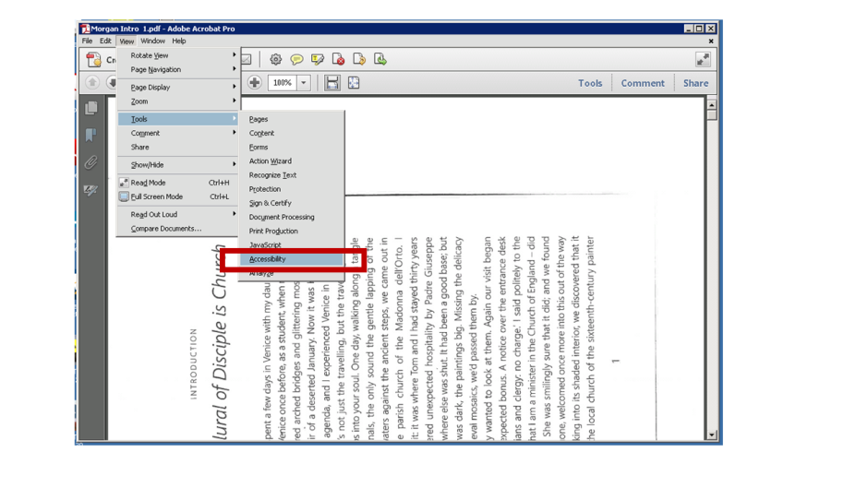Select Action Wizard in the Tools submenu
The height and width of the screenshot is (488, 868).
tap(292, 161)
